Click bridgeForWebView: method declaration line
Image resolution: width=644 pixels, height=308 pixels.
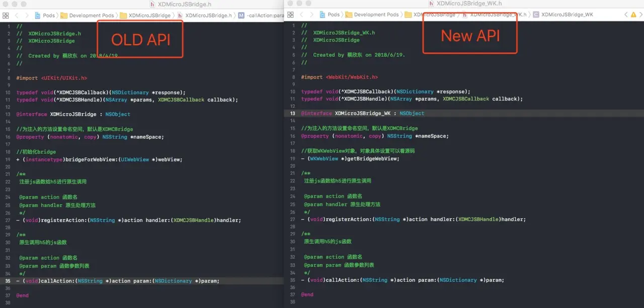pos(99,159)
